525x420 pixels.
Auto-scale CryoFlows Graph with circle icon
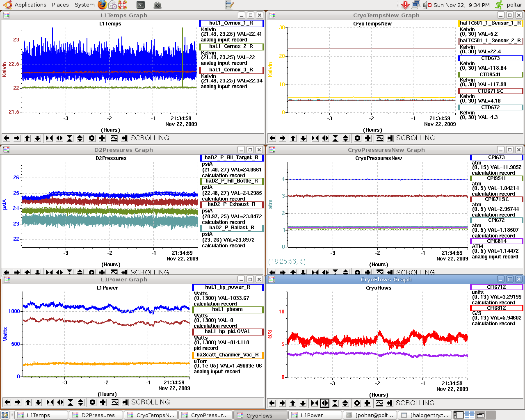point(357,403)
